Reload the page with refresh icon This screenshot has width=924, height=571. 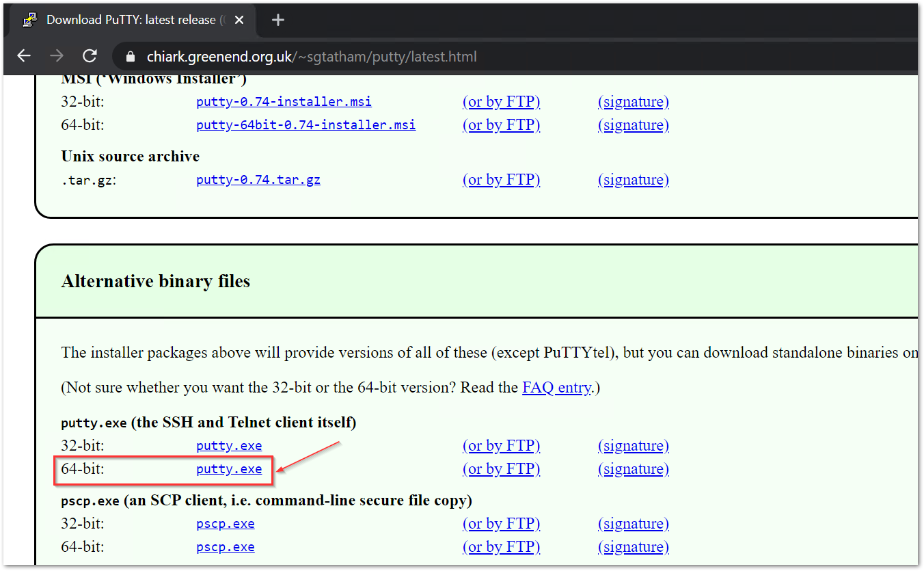click(90, 56)
